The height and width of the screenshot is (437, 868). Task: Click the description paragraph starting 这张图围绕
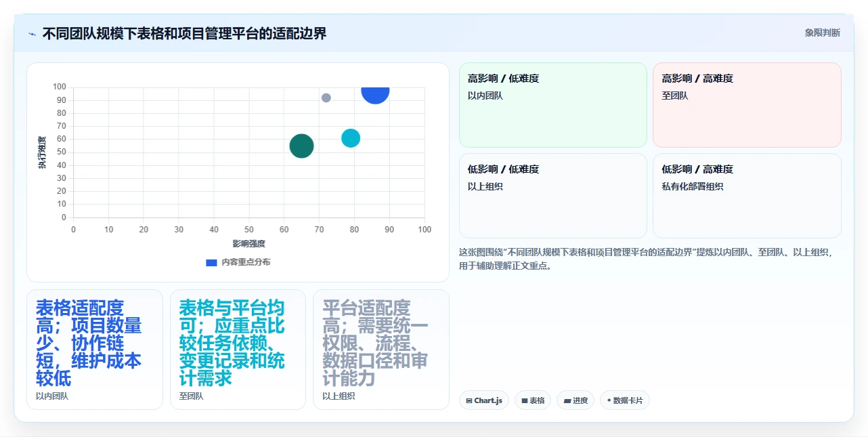click(646, 259)
